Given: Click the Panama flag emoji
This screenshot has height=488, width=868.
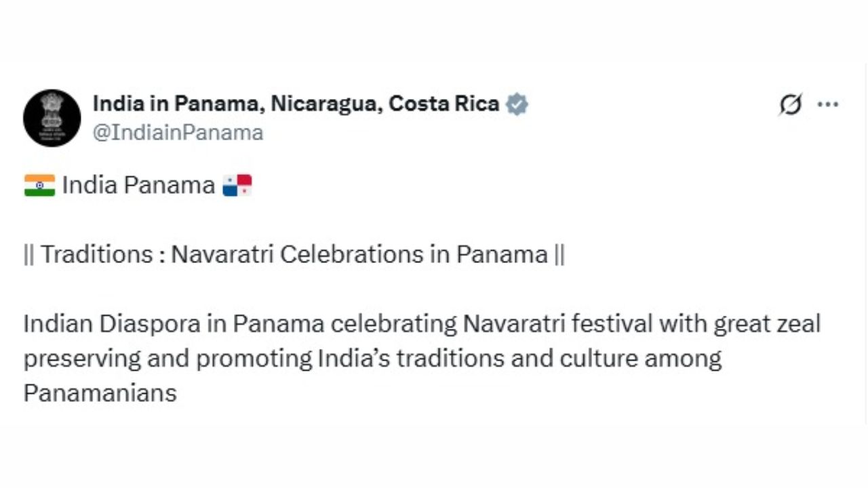Looking at the screenshot, I should tap(237, 185).
